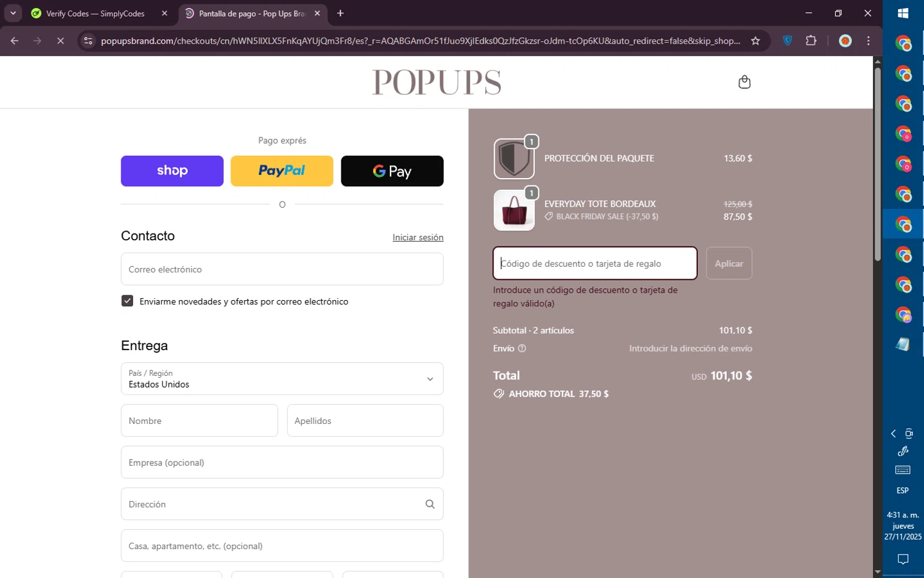Pay with PayPal button

(x=282, y=171)
